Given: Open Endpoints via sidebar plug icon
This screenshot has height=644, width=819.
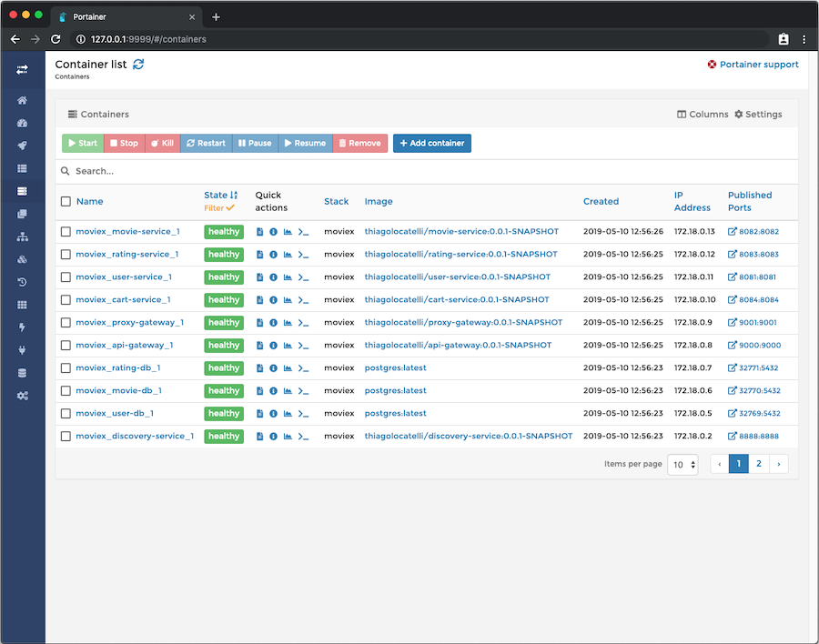Looking at the screenshot, I should (x=22, y=350).
